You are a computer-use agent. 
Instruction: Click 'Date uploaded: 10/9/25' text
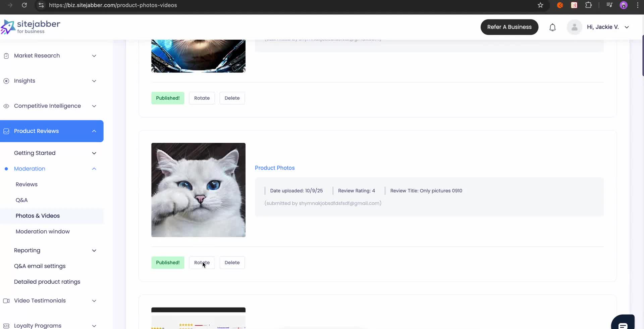[297, 191]
